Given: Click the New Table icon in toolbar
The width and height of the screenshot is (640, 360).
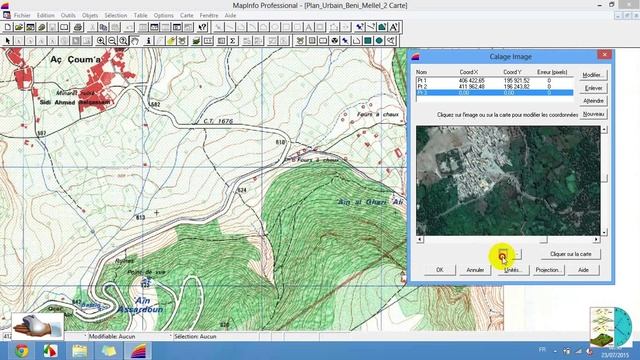Looking at the screenshot, I should click(8, 27).
